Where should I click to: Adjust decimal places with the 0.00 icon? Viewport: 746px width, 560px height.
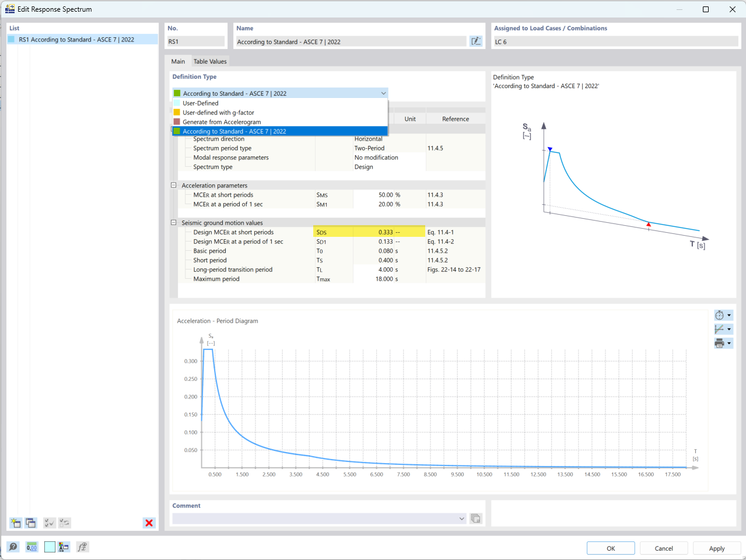coord(30,547)
